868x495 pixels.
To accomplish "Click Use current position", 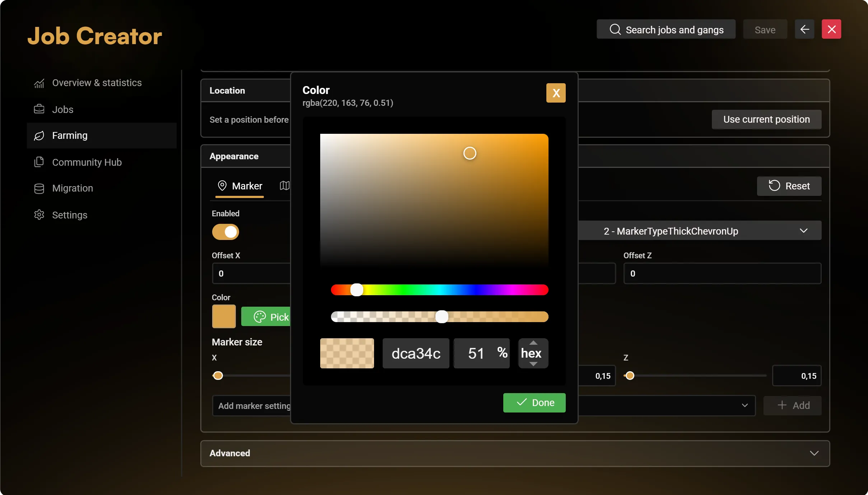I will click(766, 119).
